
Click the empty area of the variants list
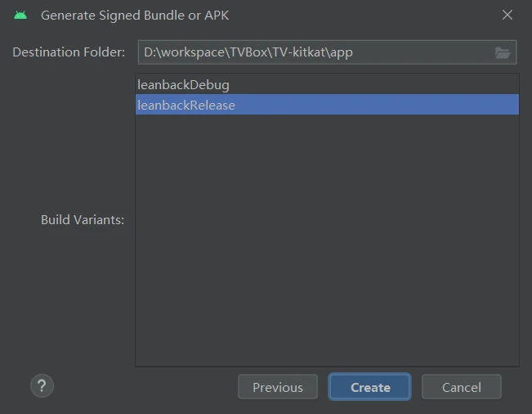[327, 245]
